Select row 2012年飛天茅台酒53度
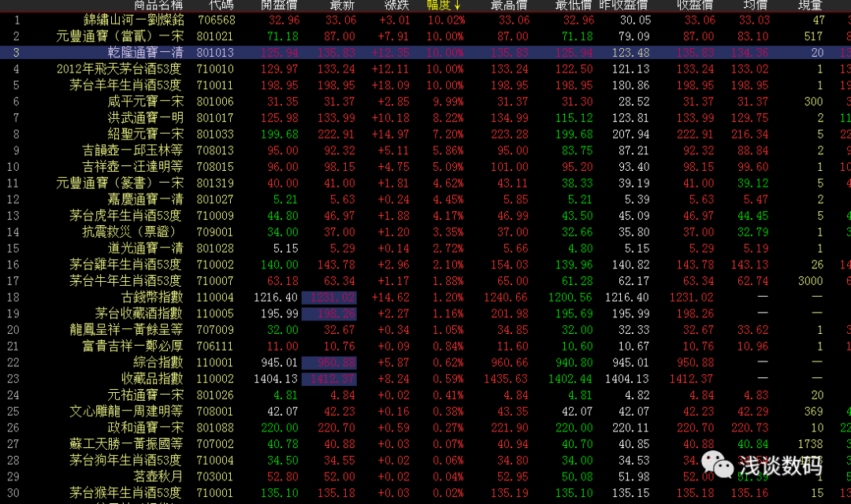The image size is (851, 504). point(425,69)
